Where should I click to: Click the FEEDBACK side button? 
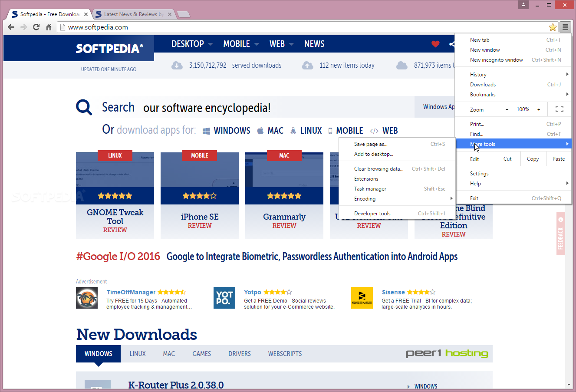point(561,234)
